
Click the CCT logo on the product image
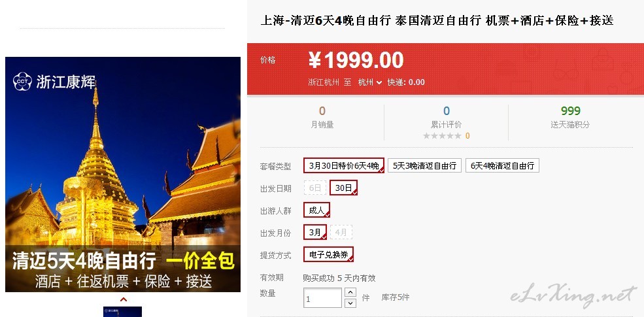click(23, 81)
